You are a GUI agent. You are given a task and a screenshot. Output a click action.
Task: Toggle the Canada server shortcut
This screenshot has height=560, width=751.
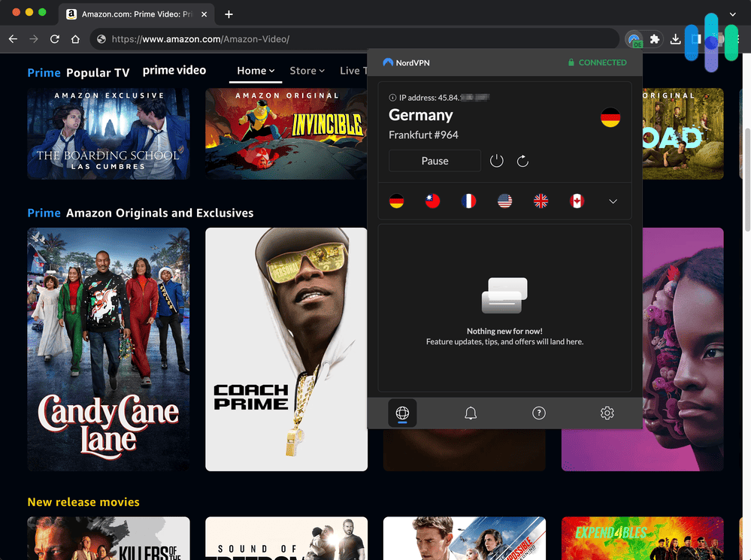coord(577,201)
